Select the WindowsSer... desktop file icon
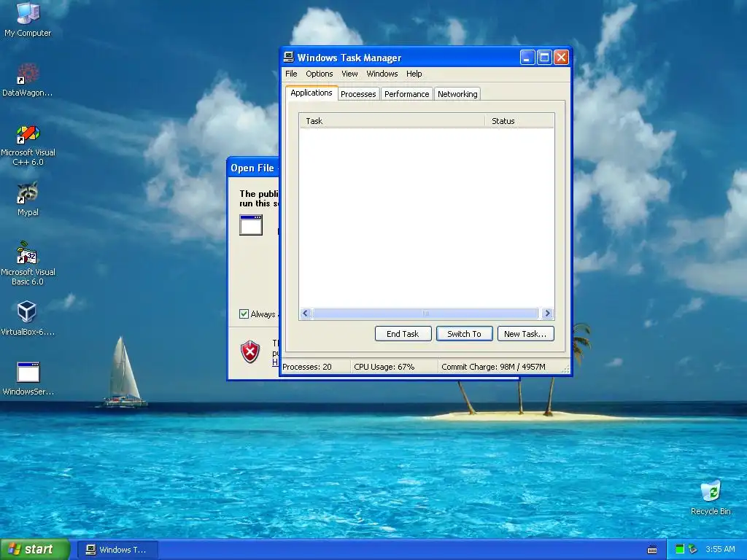Viewport: 747px width, 560px height. 28,378
